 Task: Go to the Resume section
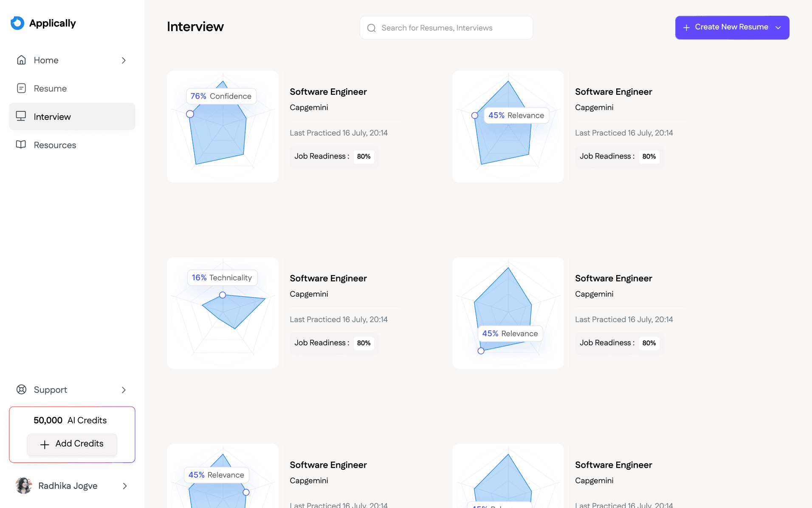(x=72, y=88)
